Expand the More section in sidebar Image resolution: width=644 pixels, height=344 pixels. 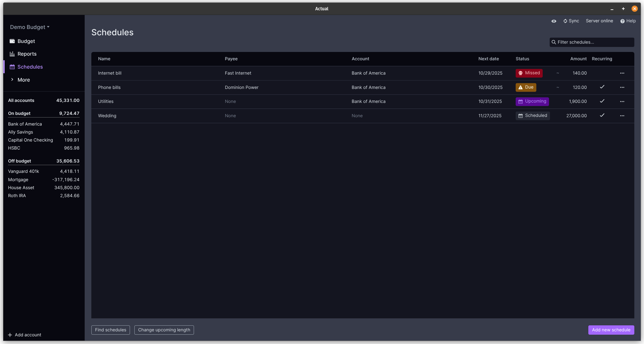23,80
